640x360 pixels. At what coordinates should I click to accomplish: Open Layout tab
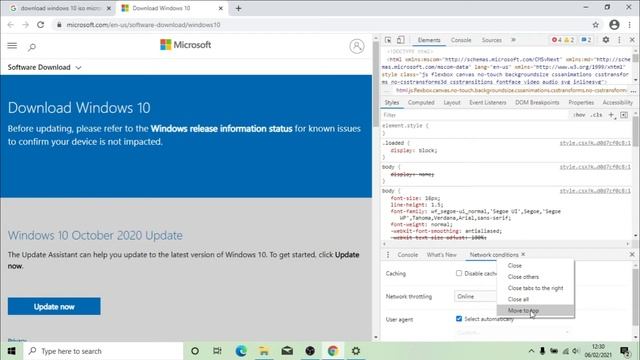coord(452,102)
